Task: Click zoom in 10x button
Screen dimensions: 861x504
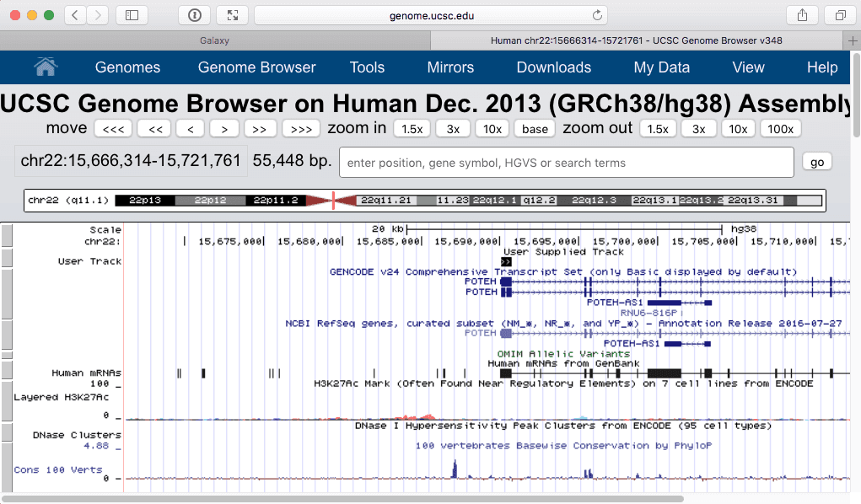Action: (492, 129)
